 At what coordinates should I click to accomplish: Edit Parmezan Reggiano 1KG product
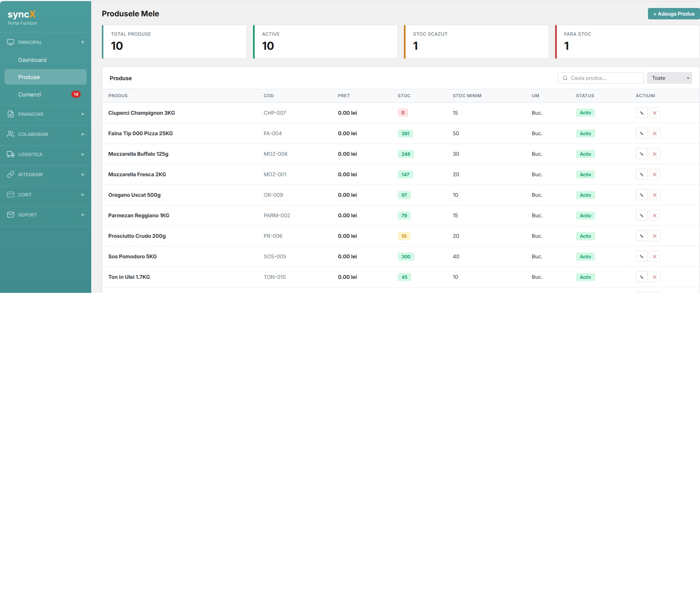641,215
